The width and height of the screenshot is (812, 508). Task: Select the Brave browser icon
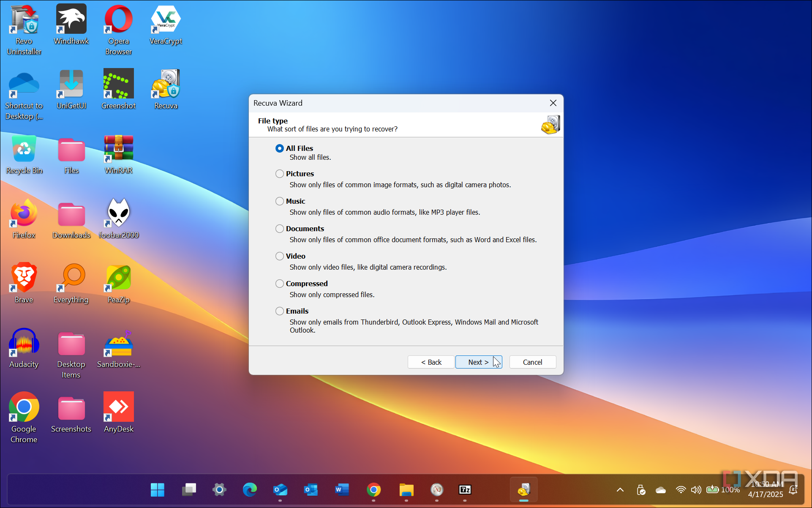pos(24,284)
